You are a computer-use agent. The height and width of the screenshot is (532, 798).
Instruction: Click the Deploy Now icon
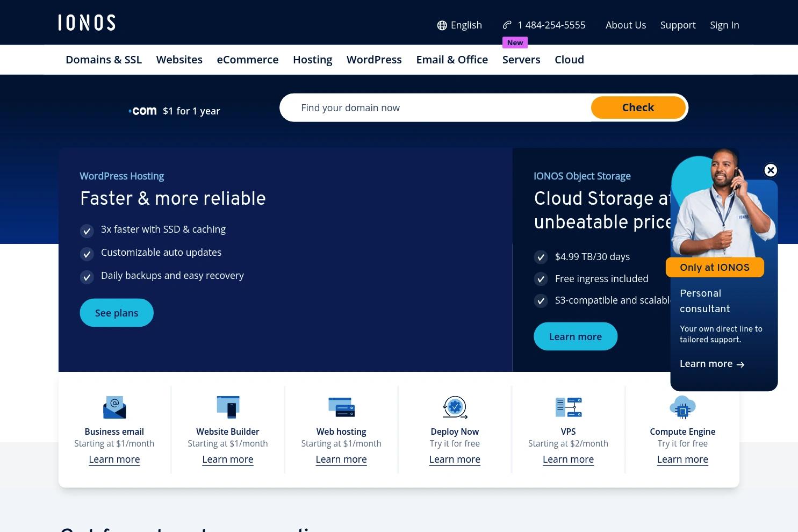click(455, 407)
